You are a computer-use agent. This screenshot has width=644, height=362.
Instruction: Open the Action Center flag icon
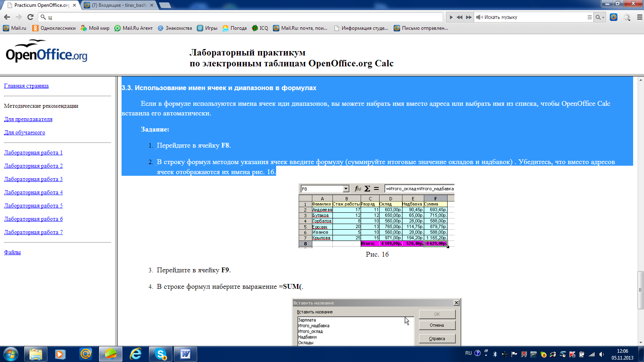tap(514, 354)
